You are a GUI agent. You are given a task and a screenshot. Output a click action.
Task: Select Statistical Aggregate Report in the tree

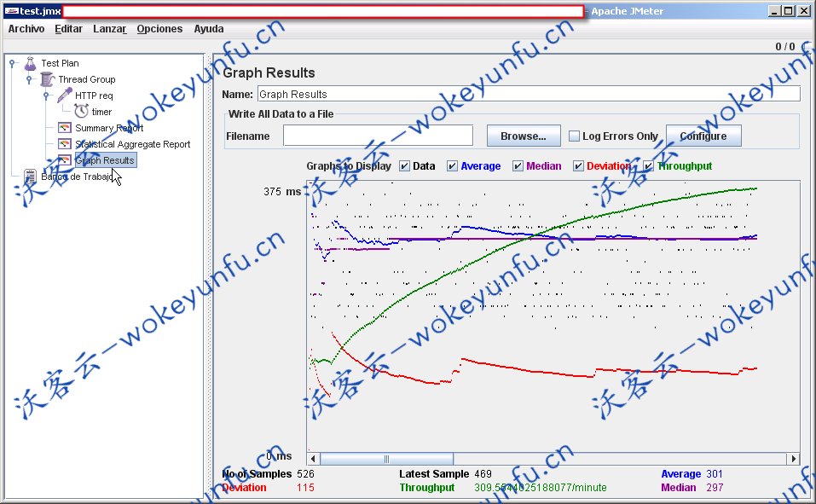(x=133, y=144)
